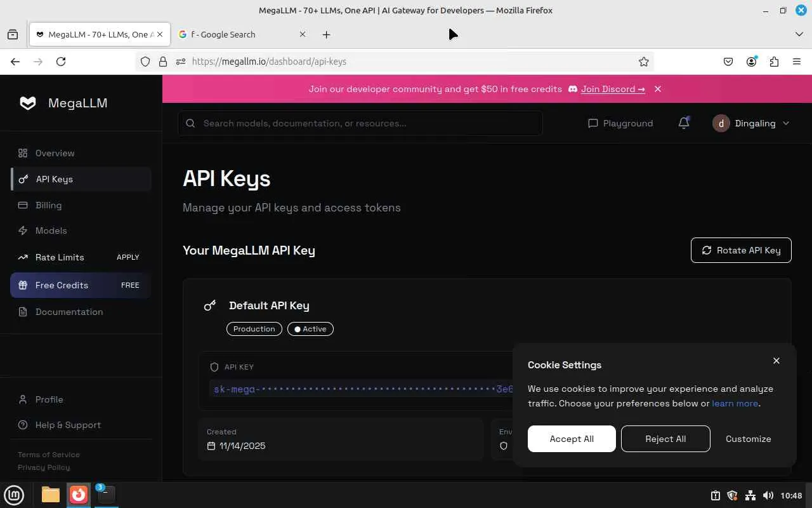Dismiss the Discord promo banner
This screenshot has height=508, width=812.
pos(658,89)
